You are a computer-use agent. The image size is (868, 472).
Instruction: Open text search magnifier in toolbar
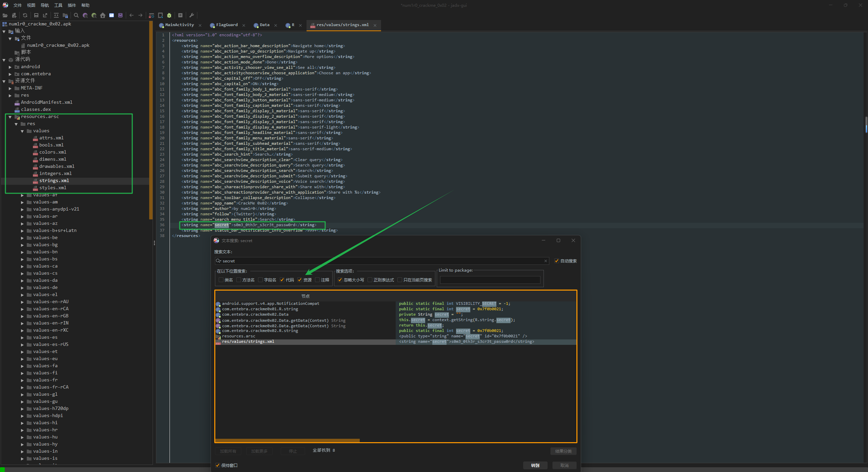tap(76, 15)
